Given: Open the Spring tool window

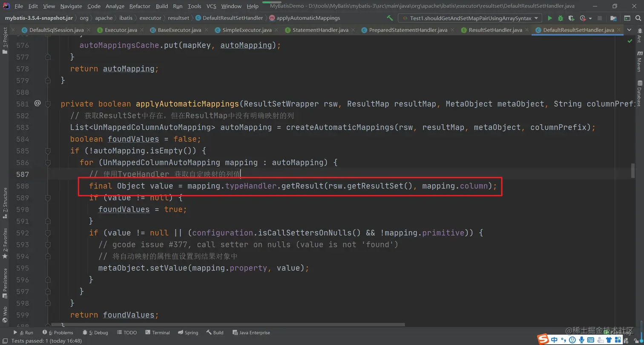Looking at the screenshot, I should pos(188,333).
